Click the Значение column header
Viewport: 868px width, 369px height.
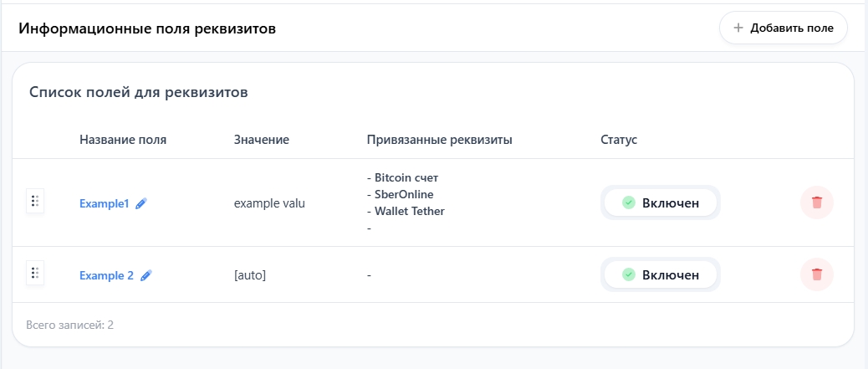tap(262, 140)
